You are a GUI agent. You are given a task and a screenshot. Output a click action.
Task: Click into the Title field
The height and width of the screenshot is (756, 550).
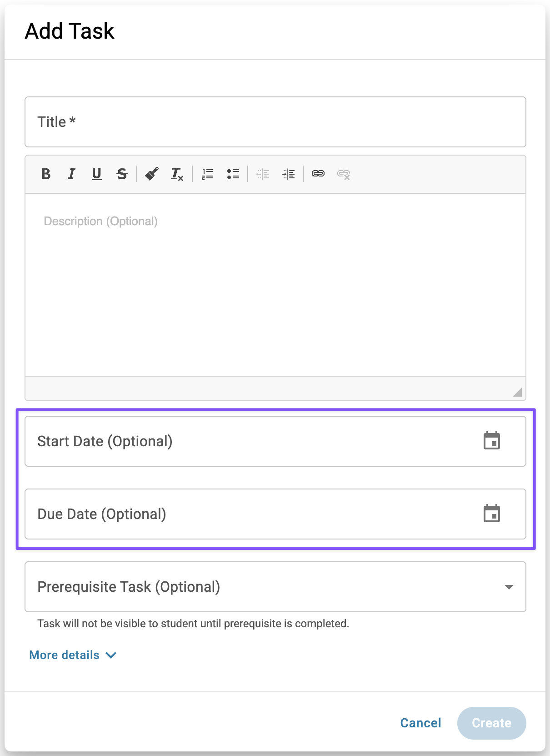pyautogui.click(x=275, y=122)
